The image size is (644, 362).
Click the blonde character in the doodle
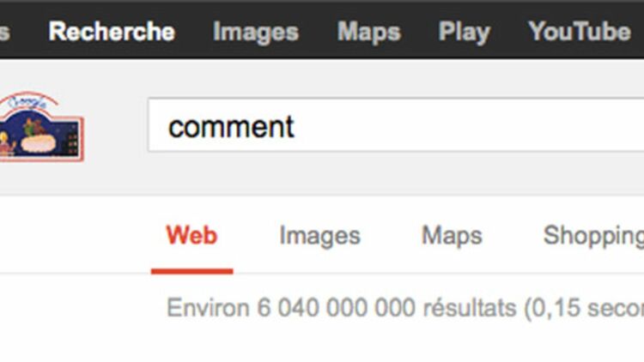click(x=6, y=144)
